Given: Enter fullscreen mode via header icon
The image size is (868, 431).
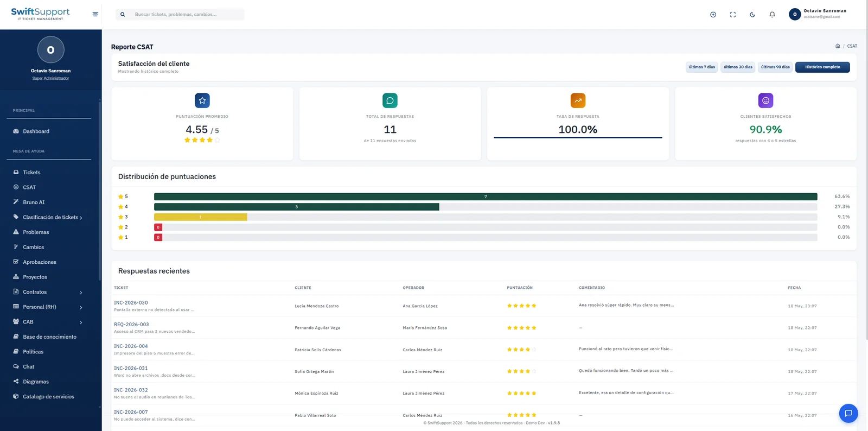Looking at the screenshot, I should (x=733, y=15).
